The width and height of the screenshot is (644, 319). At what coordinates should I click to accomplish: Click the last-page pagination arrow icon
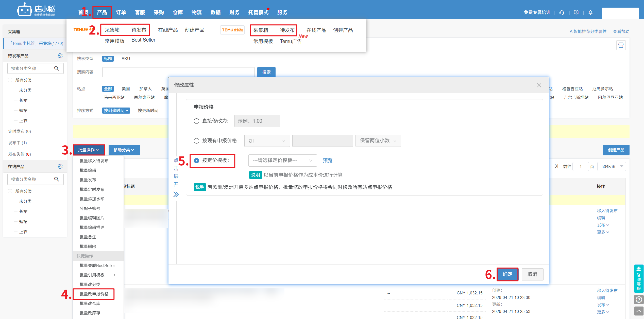556,166
